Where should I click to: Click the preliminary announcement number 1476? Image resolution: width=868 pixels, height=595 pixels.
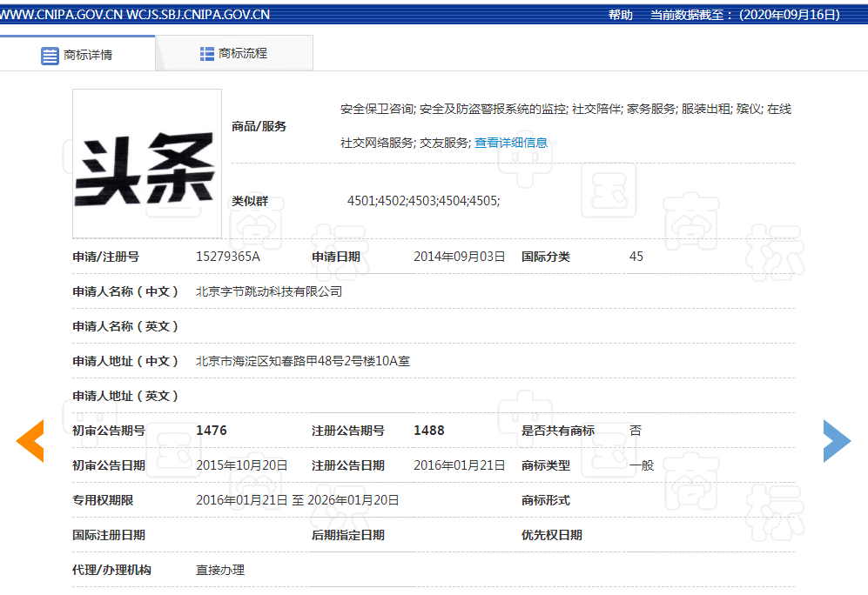click(x=212, y=431)
